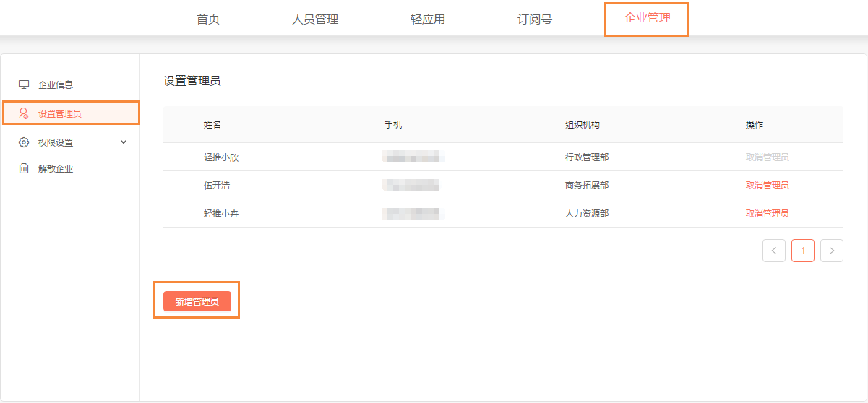Select page number 1
Screen dimensions: 868x403
(803, 251)
